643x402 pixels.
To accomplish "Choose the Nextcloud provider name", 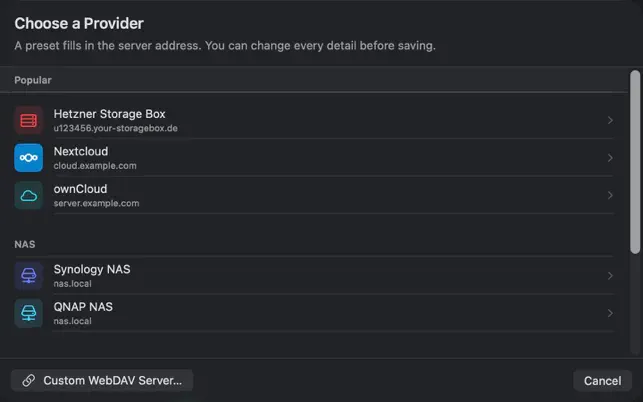I will coord(81,151).
